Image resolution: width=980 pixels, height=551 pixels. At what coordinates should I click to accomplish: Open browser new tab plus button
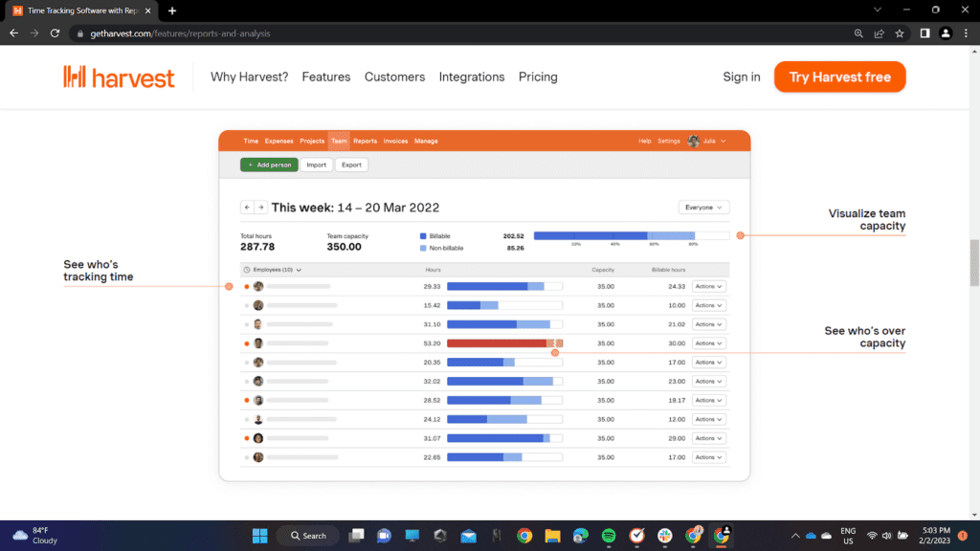coord(172,11)
